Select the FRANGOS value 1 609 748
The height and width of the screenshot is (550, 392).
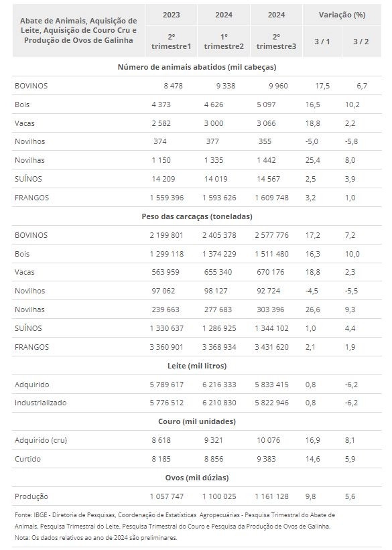(x=271, y=198)
